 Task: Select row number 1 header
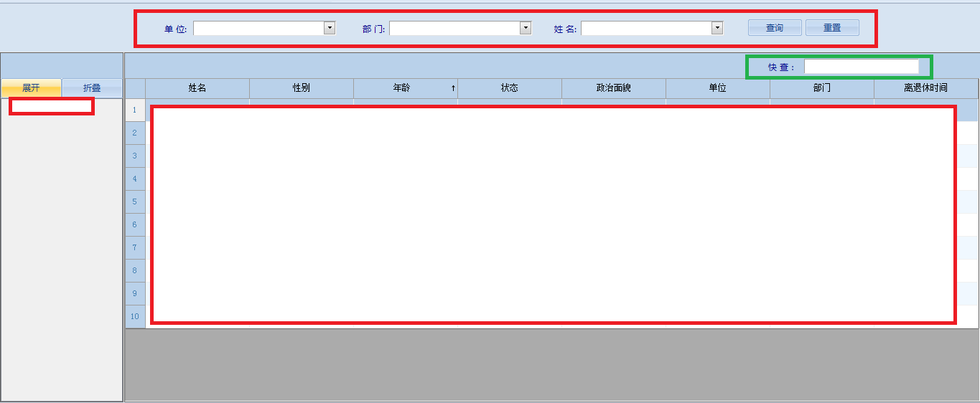(135, 110)
